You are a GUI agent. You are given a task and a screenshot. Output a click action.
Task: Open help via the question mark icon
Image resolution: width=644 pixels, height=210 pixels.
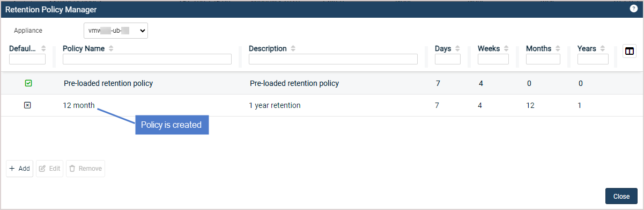[633, 9]
